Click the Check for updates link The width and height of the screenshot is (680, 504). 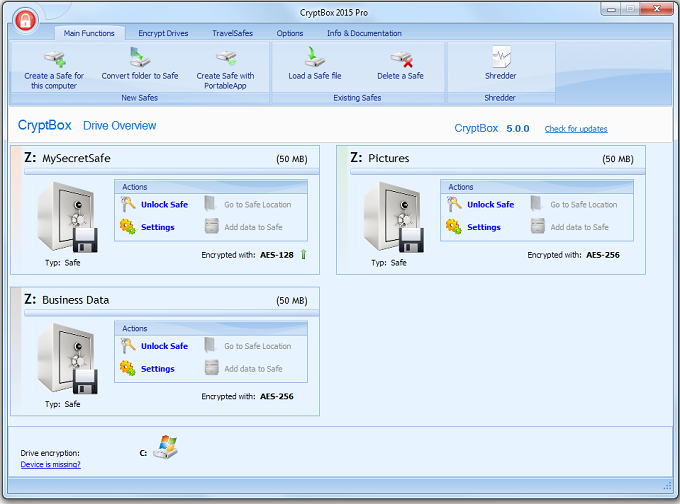coord(575,129)
